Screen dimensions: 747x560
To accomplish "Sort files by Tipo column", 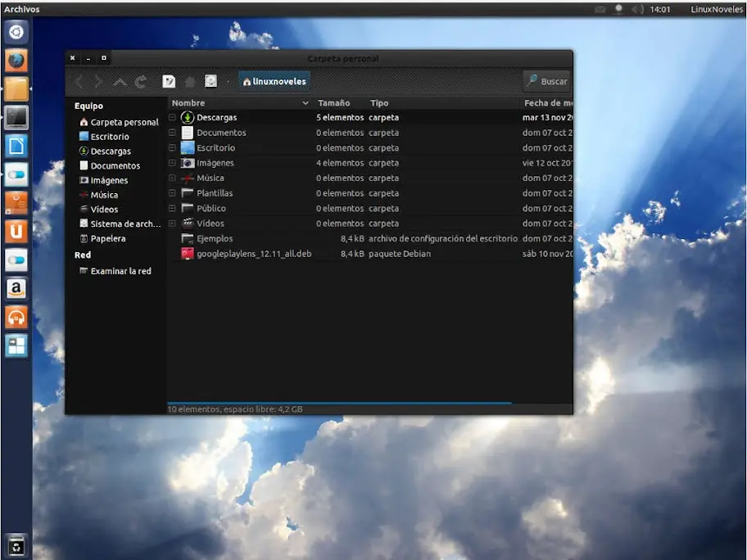I will click(x=379, y=103).
